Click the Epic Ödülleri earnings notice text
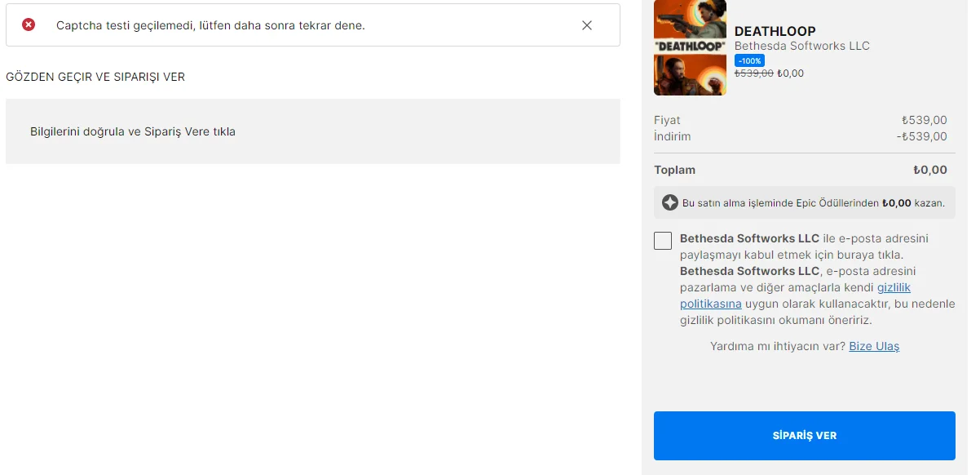Image resolution: width=980 pixels, height=475 pixels. 814,202
